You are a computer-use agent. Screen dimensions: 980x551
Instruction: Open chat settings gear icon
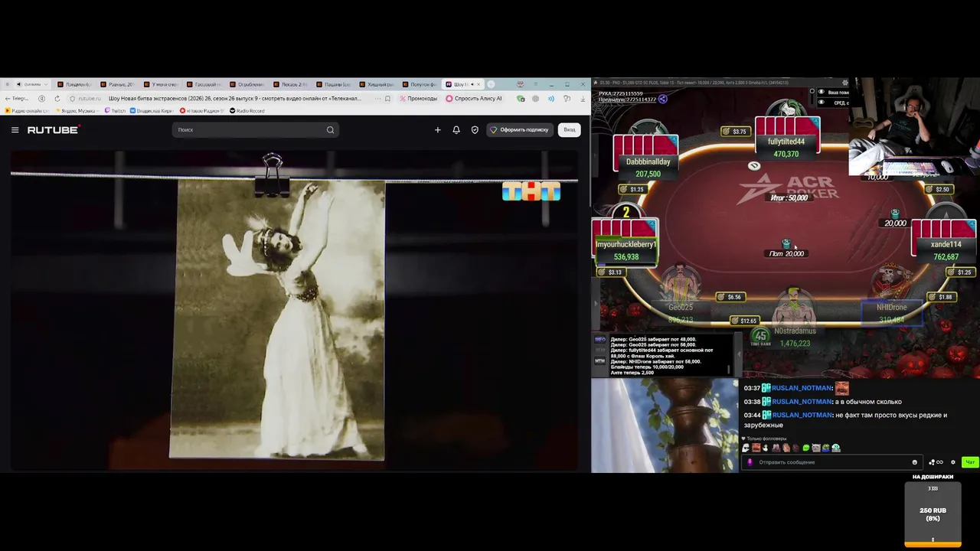tap(953, 462)
